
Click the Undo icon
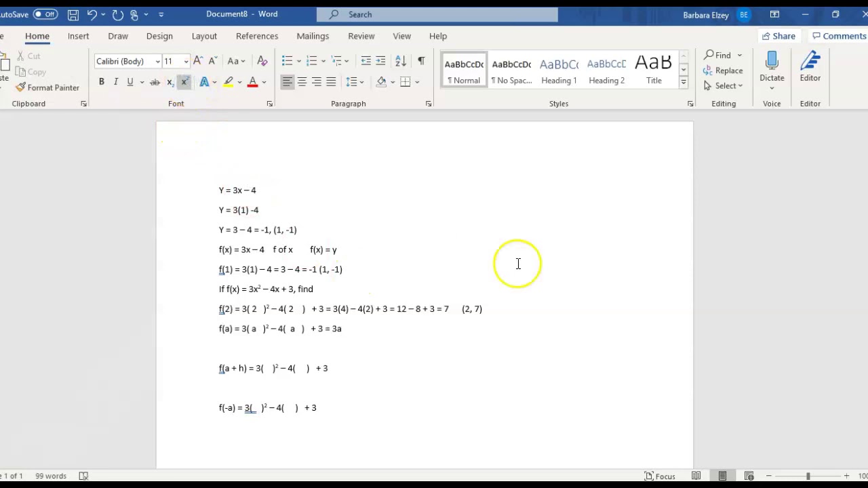click(x=92, y=14)
